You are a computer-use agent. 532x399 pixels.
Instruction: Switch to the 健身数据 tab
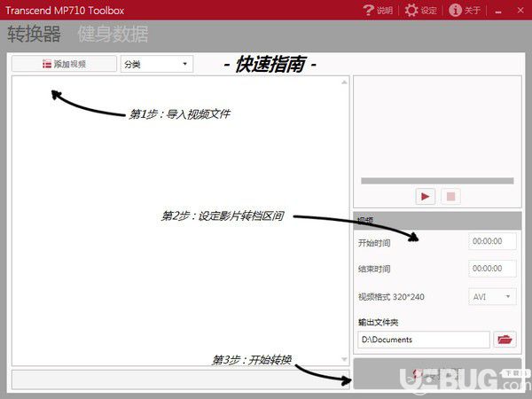pos(113,34)
